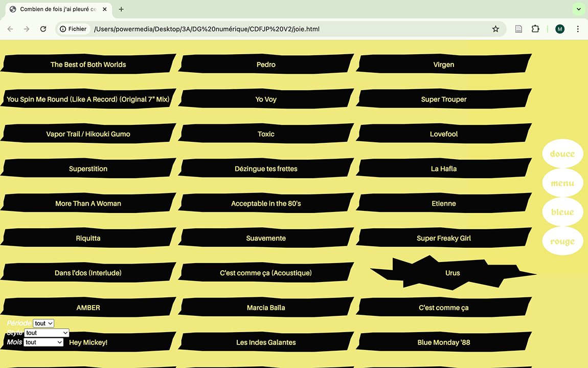Click the Urus starburst banner
The height and width of the screenshot is (368, 588).
(x=453, y=273)
